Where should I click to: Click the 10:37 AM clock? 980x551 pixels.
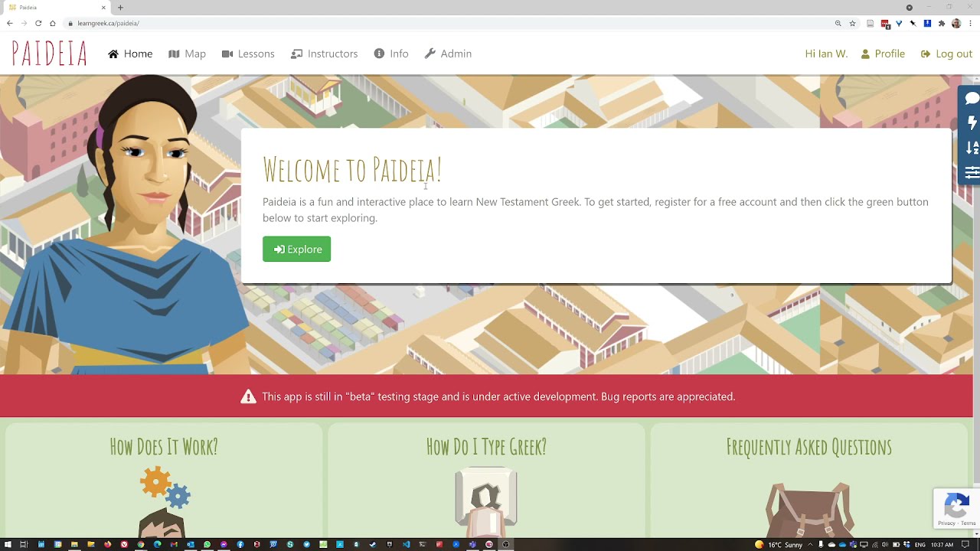[942, 545]
